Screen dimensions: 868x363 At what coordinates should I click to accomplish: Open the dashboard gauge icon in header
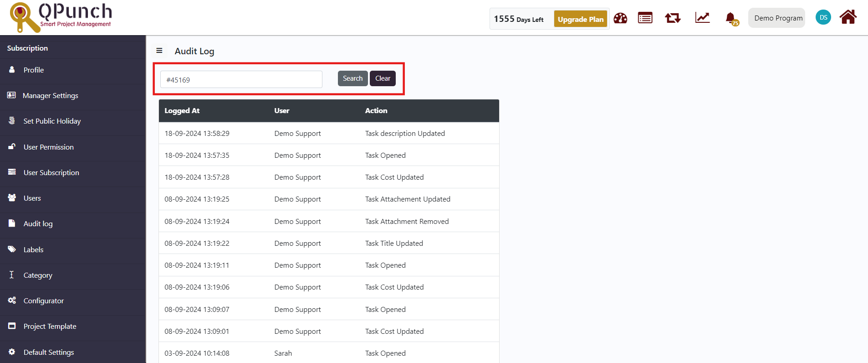(620, 18)
